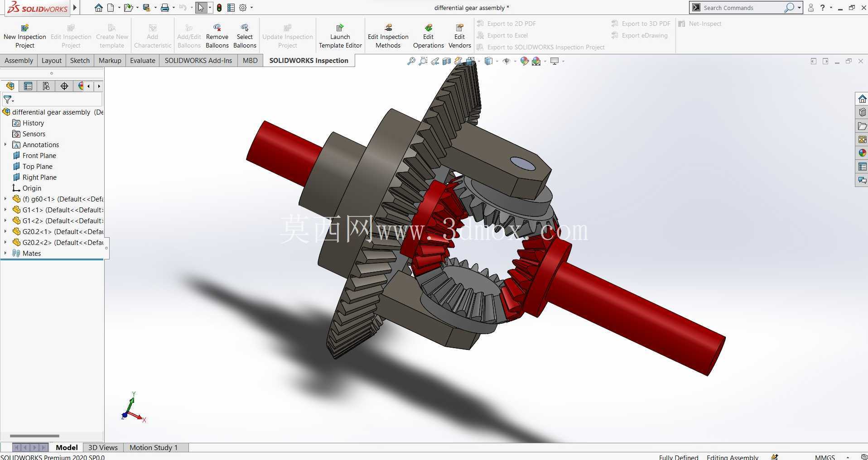Click the Rebuild traffic light icon

219,8
